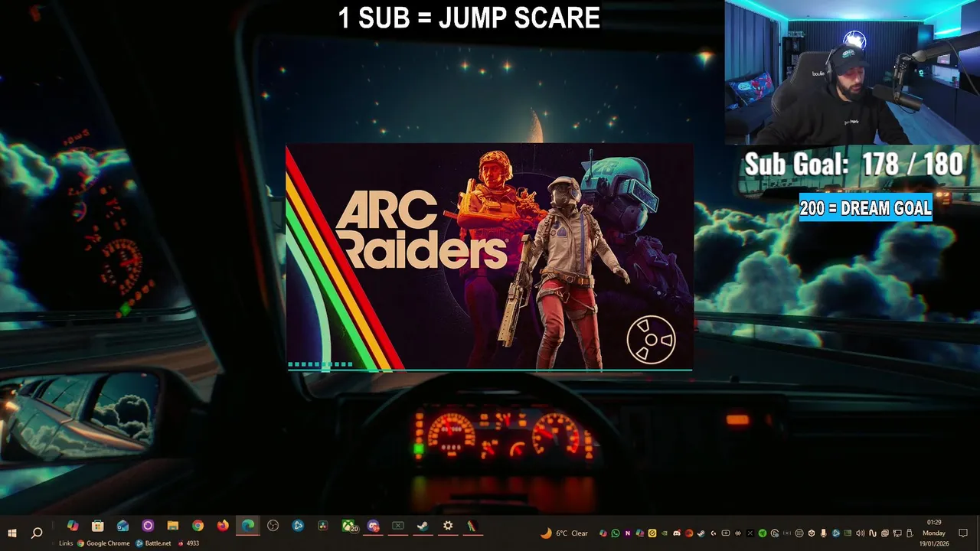The height and width of the screenshot is (551, 980).
Task: Open clock showing 01:29 Monday
Action: [x=933, y=533]
